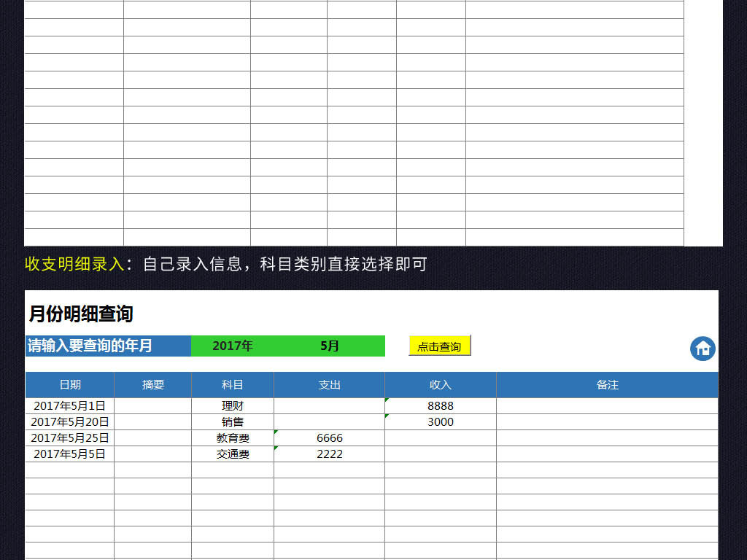Select the 8888 income cell
Viewport: 747px width, 560px height.
(x=441, y=405)
